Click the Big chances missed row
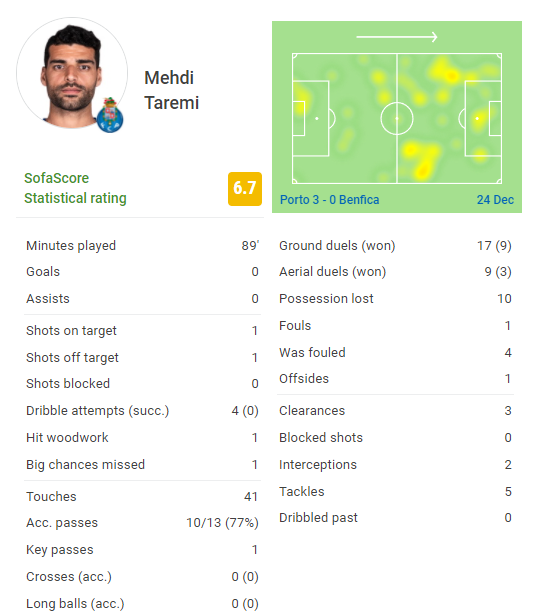 click(x=142, y=465)
